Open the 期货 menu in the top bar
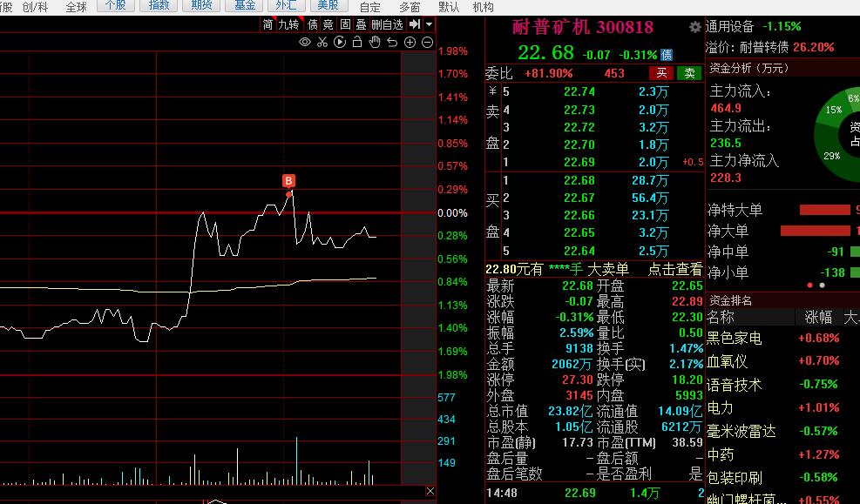Image resolution: width=860 pixels, height=504 pixels. pyautogui.click(x=200, y=6)
